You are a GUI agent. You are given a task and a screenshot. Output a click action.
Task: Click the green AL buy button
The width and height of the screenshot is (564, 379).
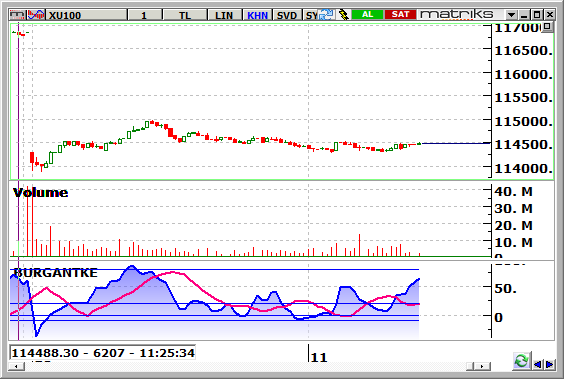367,14
